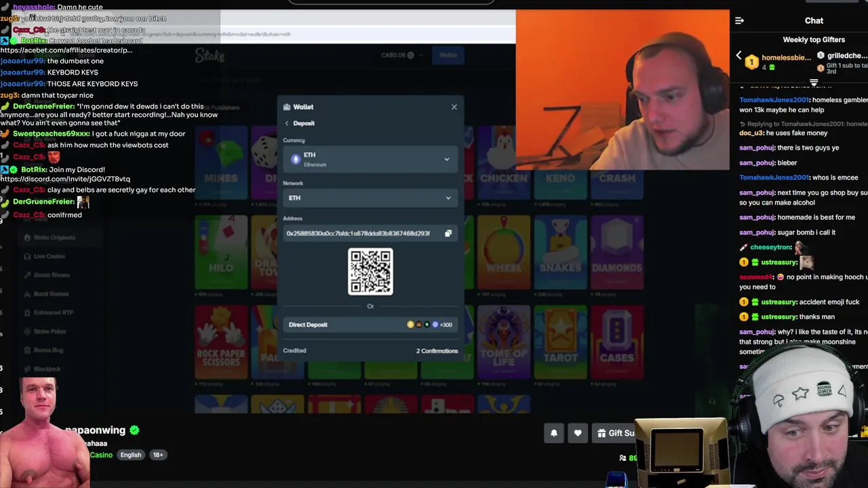Open the Discord invite link in chat overlay
This screenshot has width=868, height=488.
tap(65, 179)
